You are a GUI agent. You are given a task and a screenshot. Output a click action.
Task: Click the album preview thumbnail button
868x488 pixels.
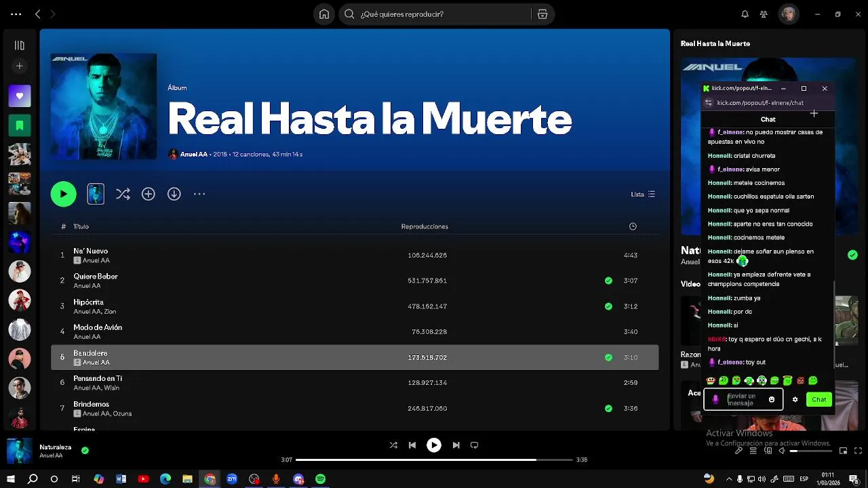[x=96, y=194]
